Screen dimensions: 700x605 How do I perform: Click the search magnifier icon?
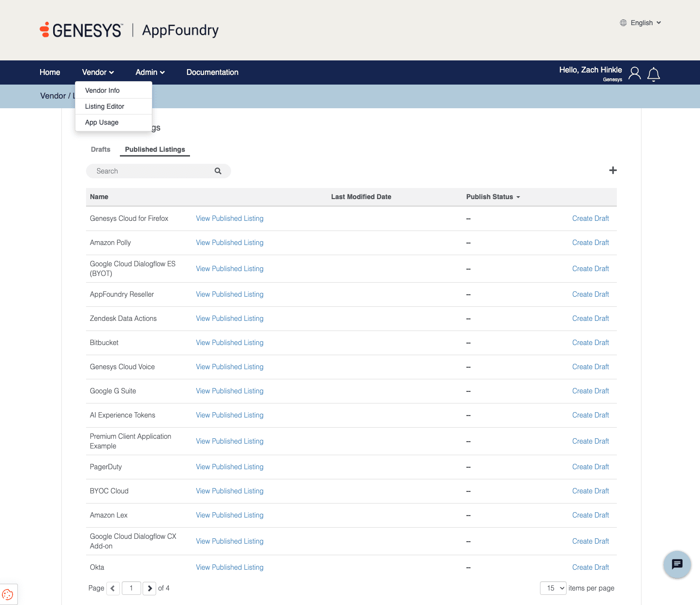pyautogui.click(x=218, y=171)
